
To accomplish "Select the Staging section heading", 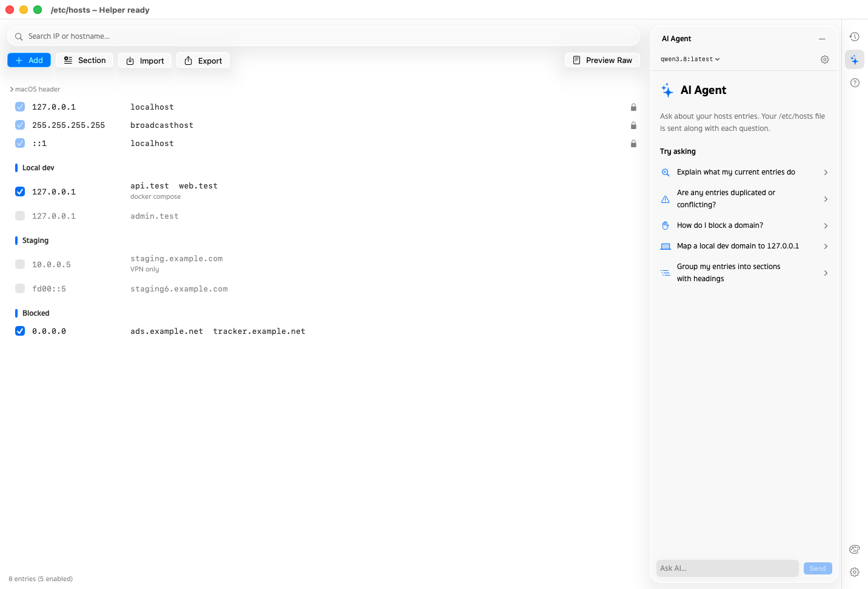I will [35, 241].
